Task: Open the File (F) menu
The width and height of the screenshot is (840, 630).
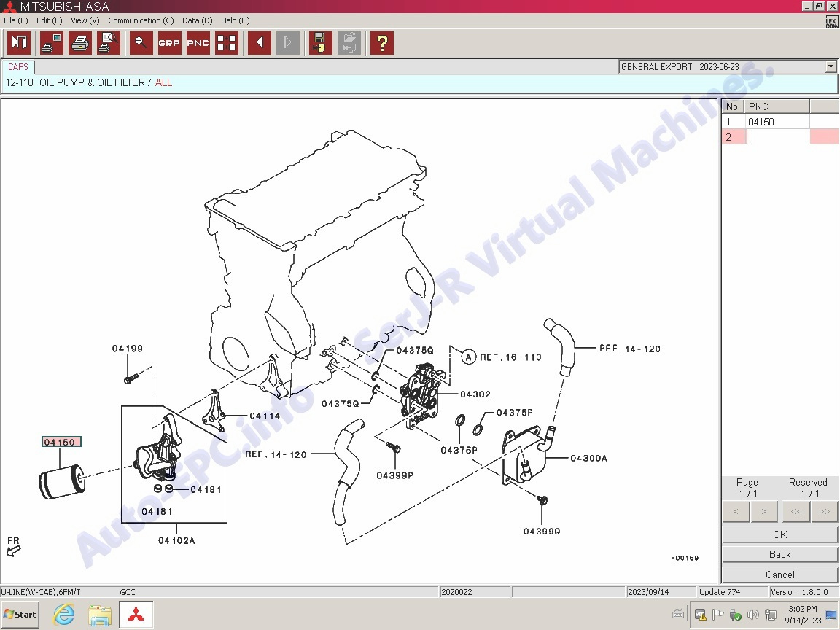Action: coord(15,20)
